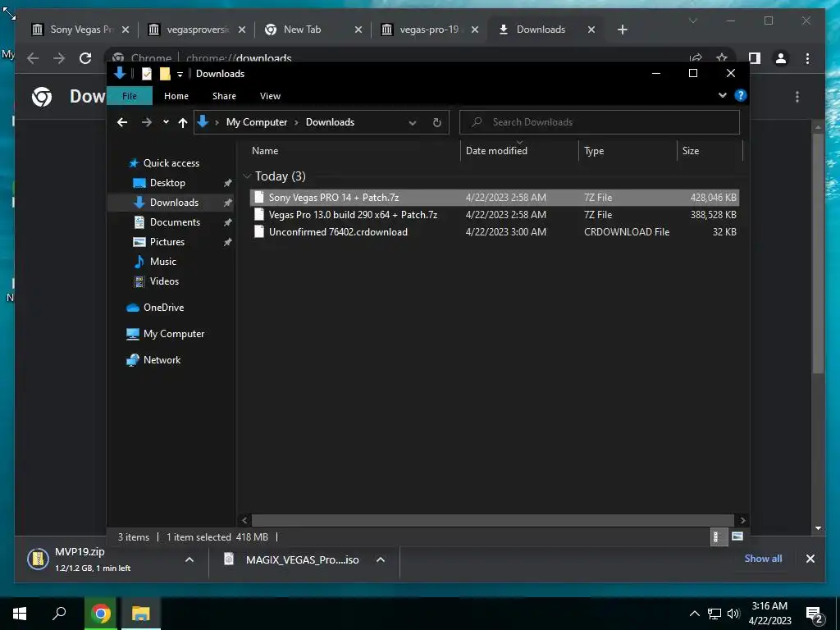Expand the address bar history dropdown

(413, 122)
